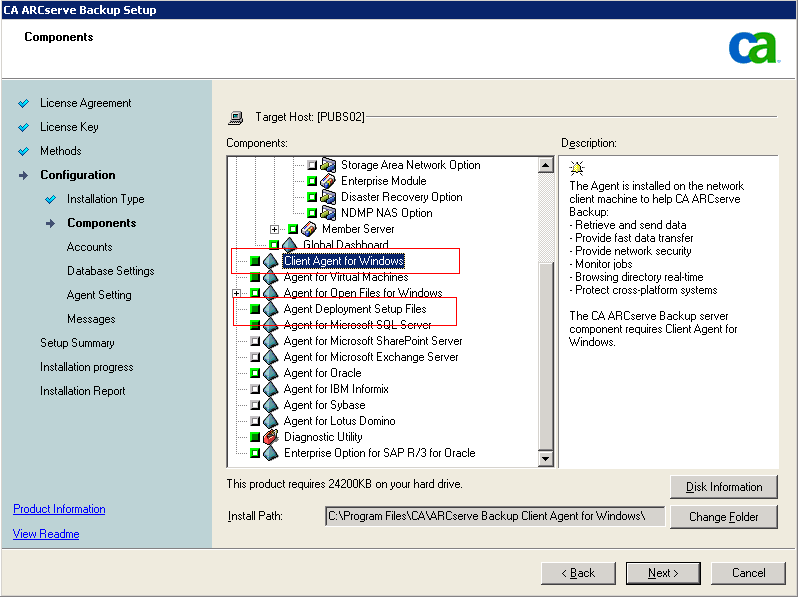Click the Change Folder button
This screenshot has height=597, width=798.
pos(724,517)
